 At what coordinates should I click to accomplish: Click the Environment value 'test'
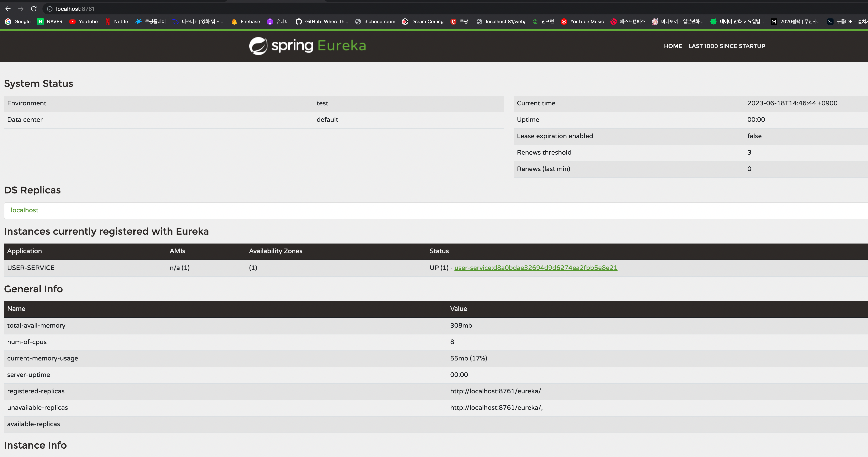322,104
